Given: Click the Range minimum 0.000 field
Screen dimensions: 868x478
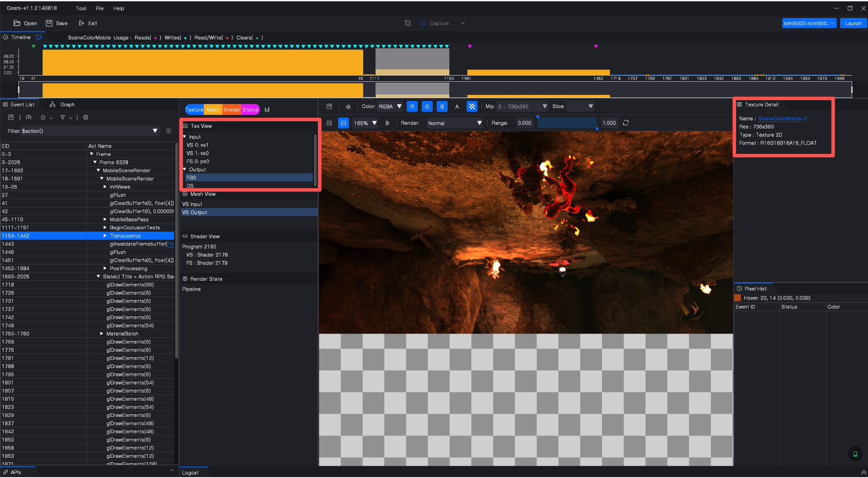Looking at the screenshot, I should [525, 123].
